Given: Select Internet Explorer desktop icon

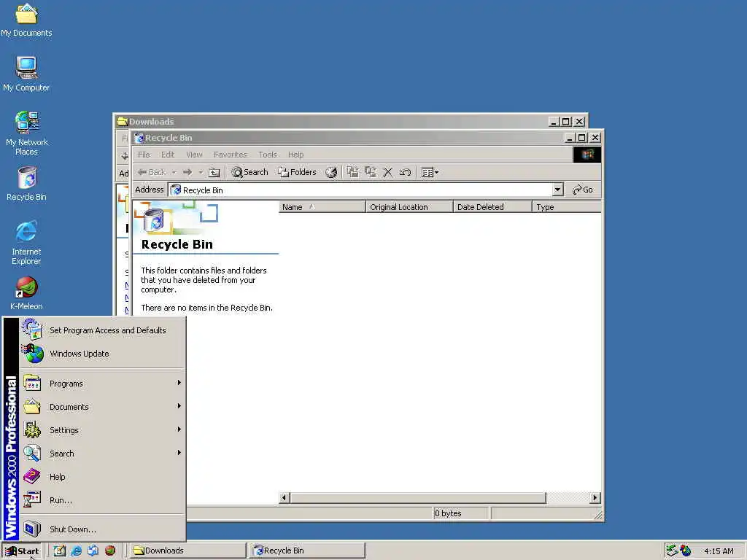Looking at the screenshot, I should click(x=26, y=243).
